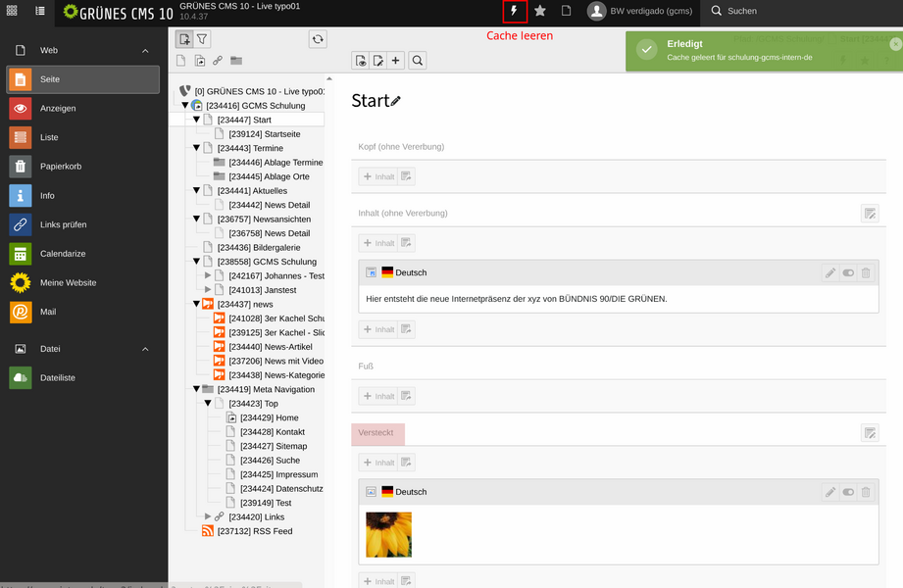
Task: Open the application grid menu icon
Action: 12,11
